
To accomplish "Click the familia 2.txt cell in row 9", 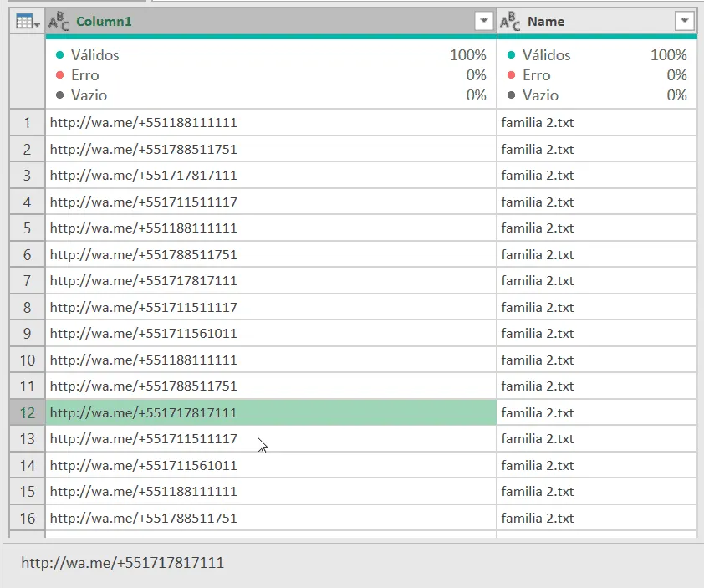I will click(x=597, y=333).
